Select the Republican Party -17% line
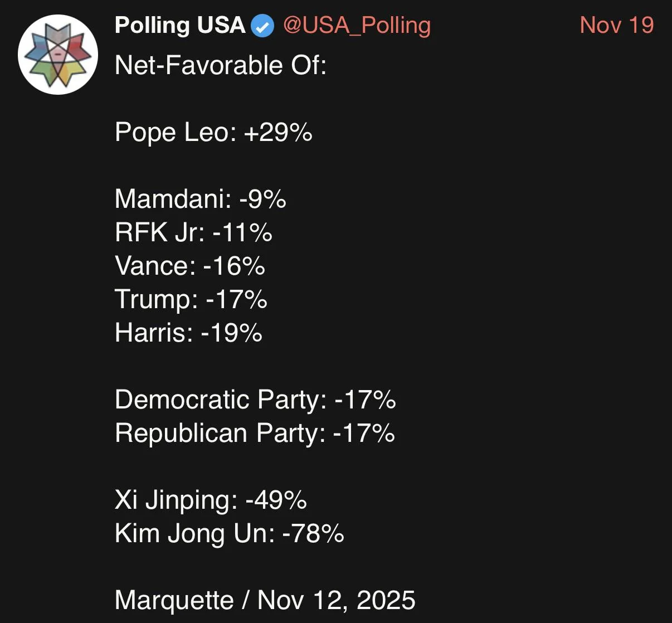Screen dimensions: 672x623 pyautogui.click(x=255, y=433)
